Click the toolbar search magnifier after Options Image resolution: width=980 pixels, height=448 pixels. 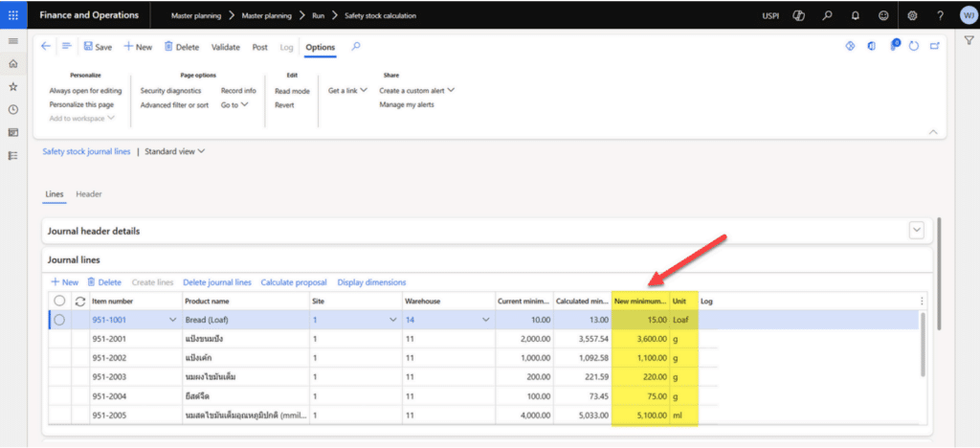point(356,46)
